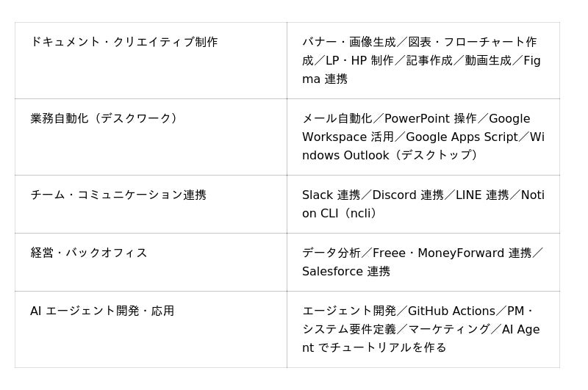Click the 経営・バックオフィス category cell

(x=89, y=253)
